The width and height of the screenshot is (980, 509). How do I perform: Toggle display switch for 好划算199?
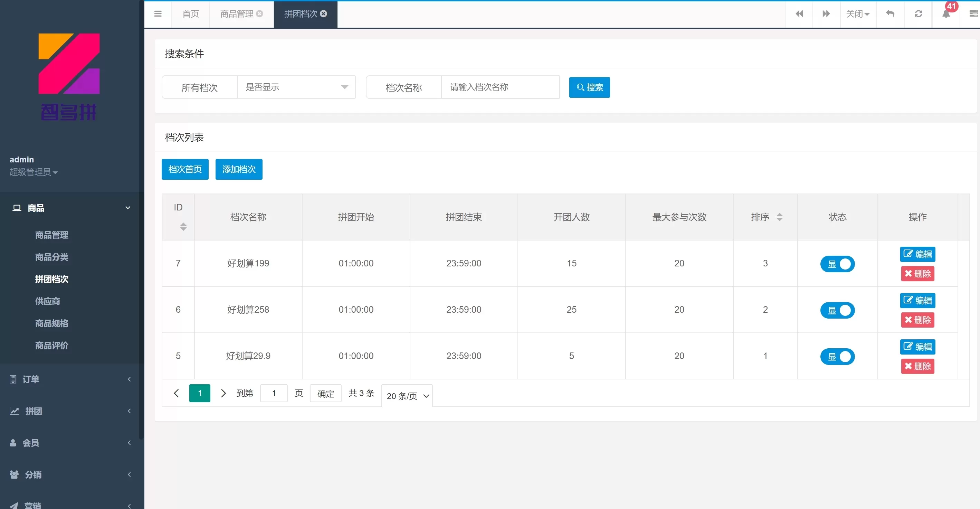837,264
